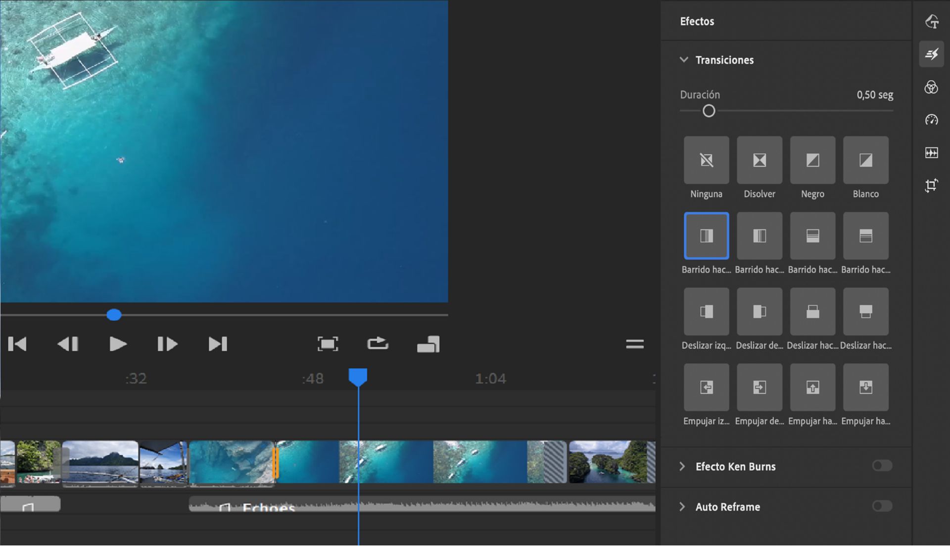The width and height of the screenshot is (950, 560).
Task: Enable the Auto Reframe switch
Action: (x=882, y=506)
